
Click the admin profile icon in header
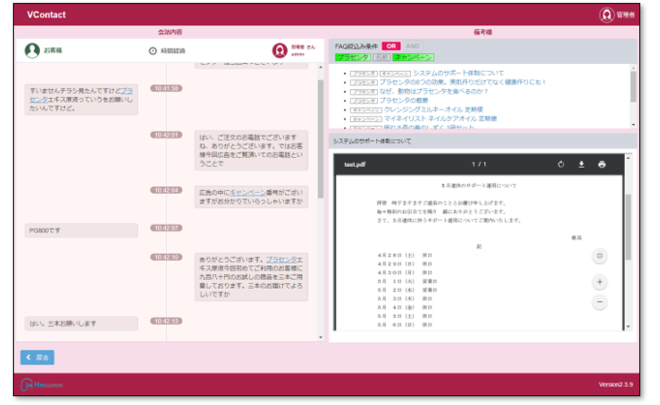(x=606, y=15)
